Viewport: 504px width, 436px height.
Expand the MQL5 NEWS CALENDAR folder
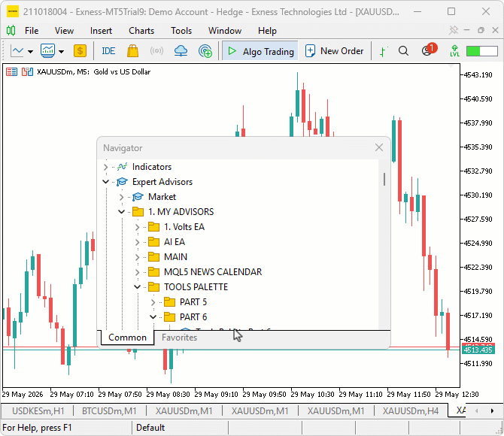[137, 272]
